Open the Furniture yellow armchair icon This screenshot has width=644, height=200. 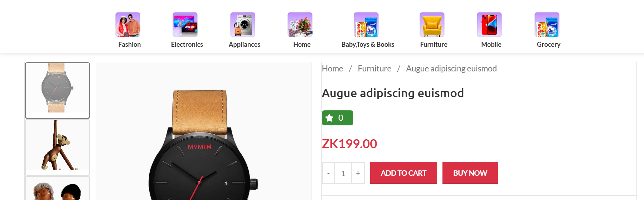click(x=432, y=25)
